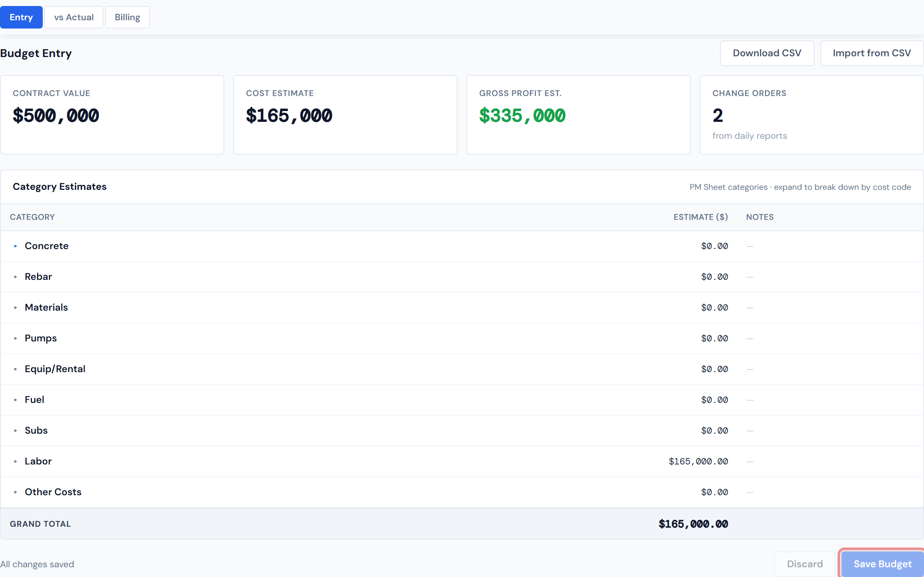
Task: Expand the Labor category row
Action: tap(16, 461)
